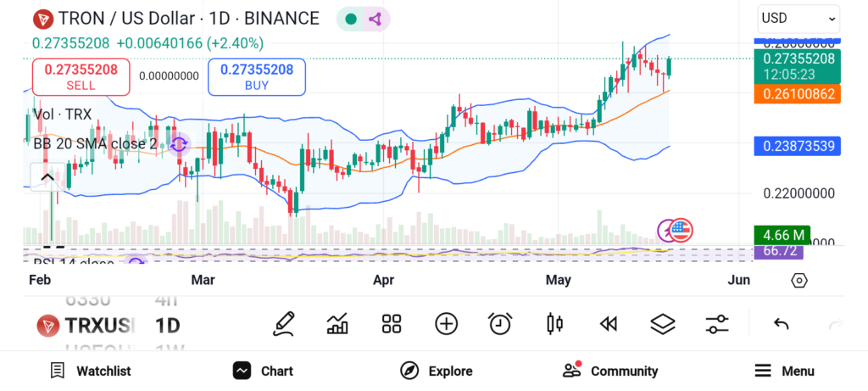
Task: Collapse the indicator legend with the chevron
Action: click(45, 176)
